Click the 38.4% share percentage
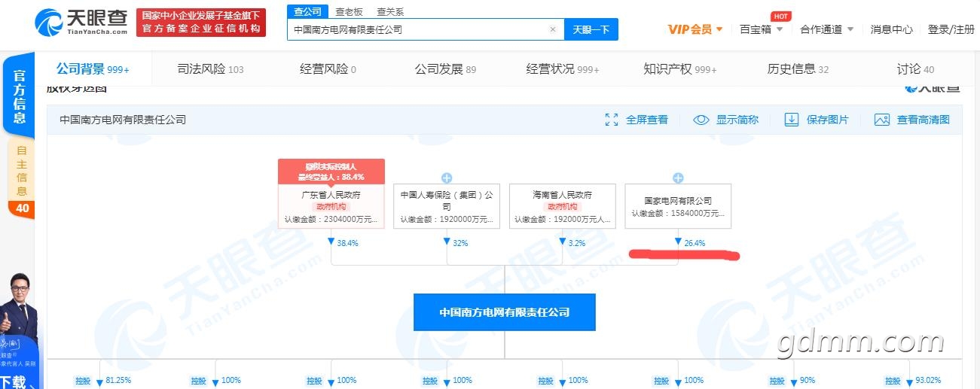 (347, 243)
